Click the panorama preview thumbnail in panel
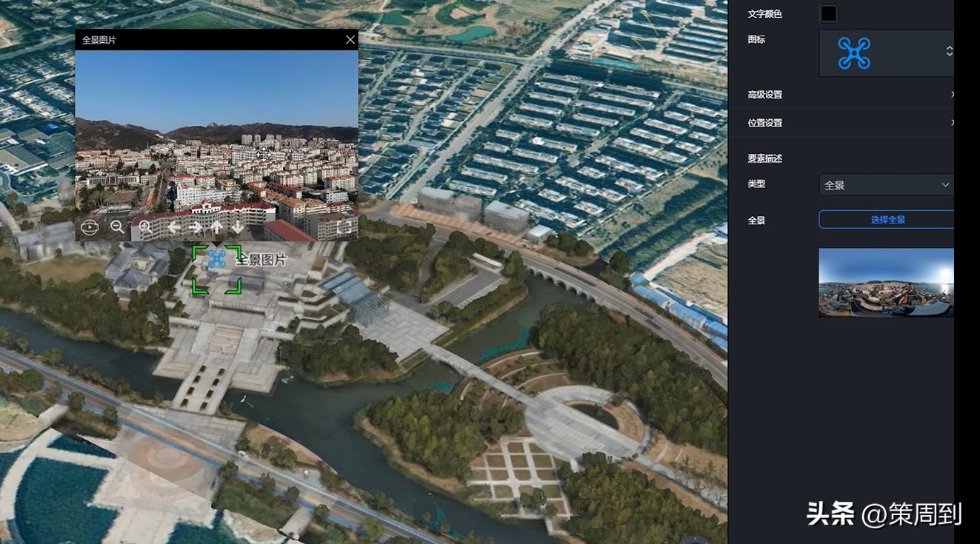 click(x=886, y=283)
